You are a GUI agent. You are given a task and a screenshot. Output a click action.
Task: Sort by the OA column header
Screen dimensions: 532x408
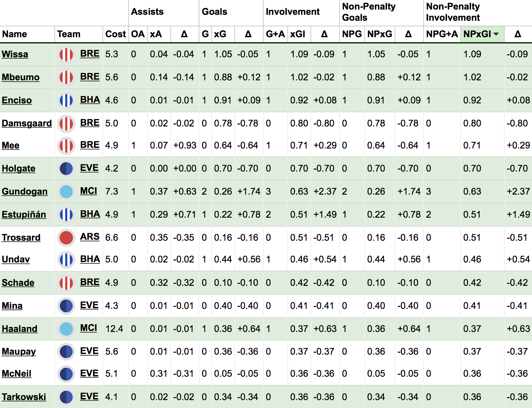tap(138, 34)
